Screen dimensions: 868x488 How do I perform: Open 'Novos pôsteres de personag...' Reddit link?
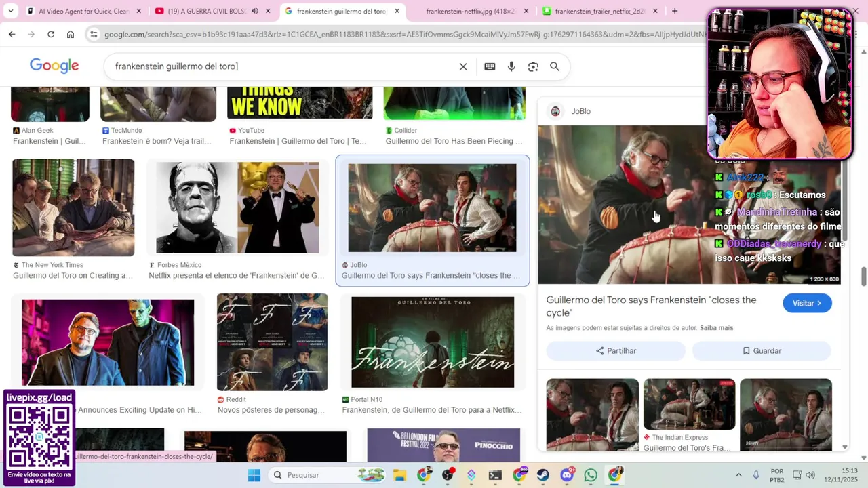coord(271,410)
